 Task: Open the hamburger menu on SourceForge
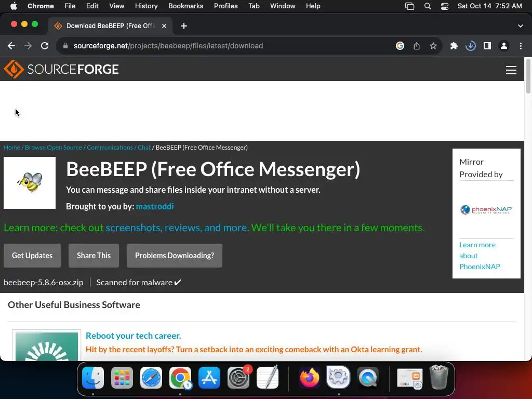(511, 70)
